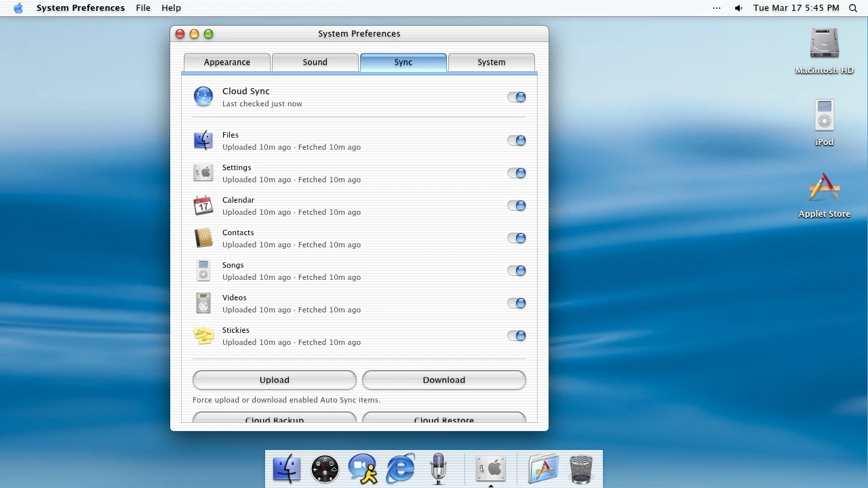Toggle Calendar syncing off
This screenshot has height=488, width=868.
point(517,205)
